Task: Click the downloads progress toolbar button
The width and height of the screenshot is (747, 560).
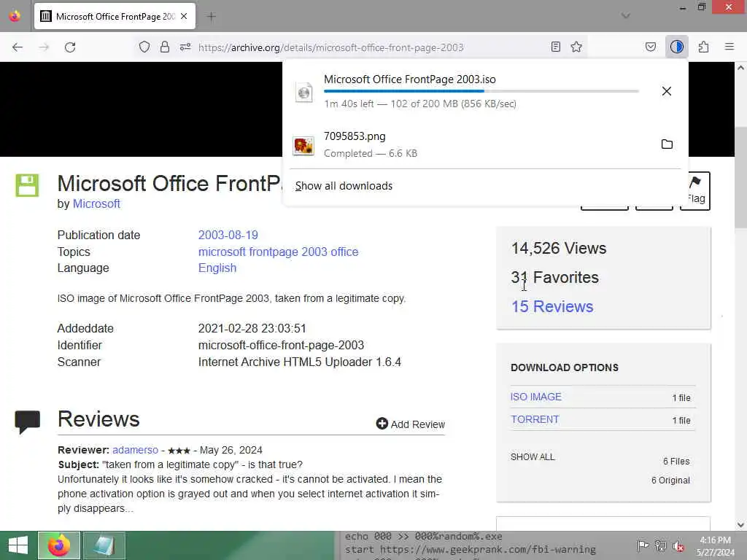Action: pyautogui.click(x=676, y=47)
